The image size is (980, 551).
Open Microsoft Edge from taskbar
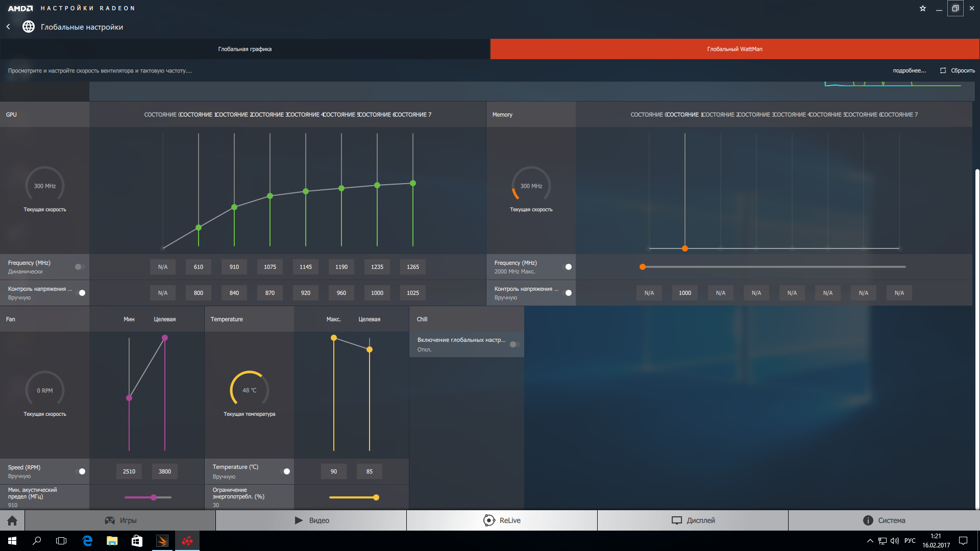pyautogui.click(x=87, y=541)
